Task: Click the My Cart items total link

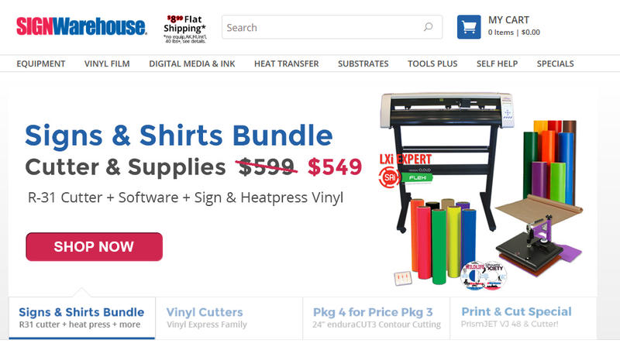Action: click(514, 33)
